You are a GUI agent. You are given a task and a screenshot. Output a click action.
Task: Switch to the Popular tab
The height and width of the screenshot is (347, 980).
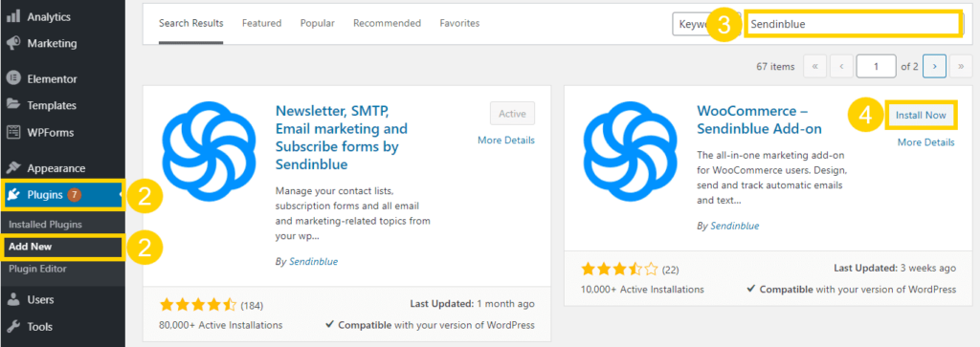click(x=318, y=23)
